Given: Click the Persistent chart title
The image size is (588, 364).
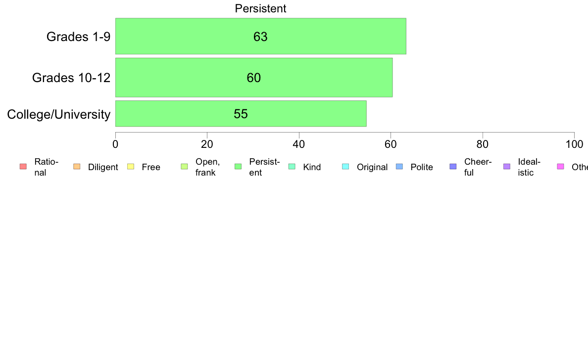Looking at the screenshot, I should click(x=261, y=8).
